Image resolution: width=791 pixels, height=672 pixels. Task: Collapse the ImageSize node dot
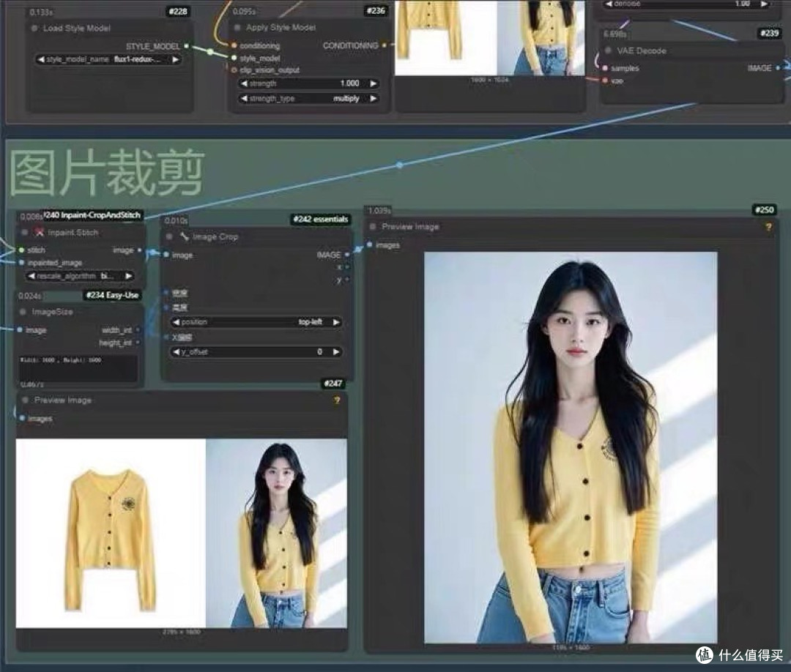tap(23, 312)
